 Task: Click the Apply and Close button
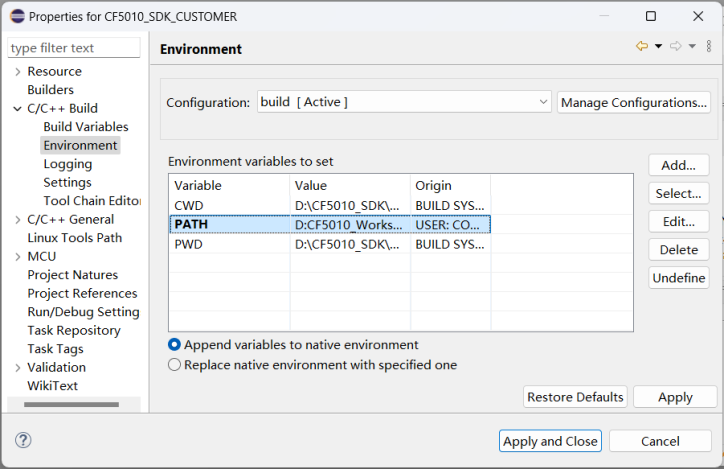tap(550, 441)
